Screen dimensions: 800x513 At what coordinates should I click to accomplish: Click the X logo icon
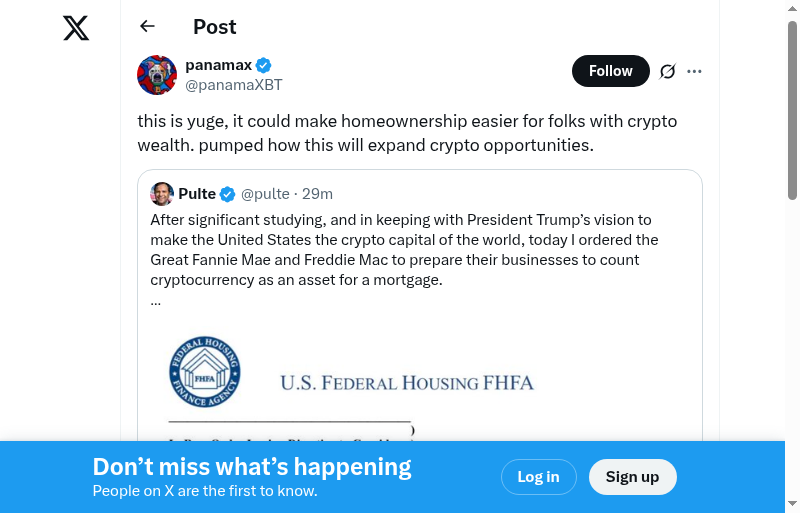(76, 28)
